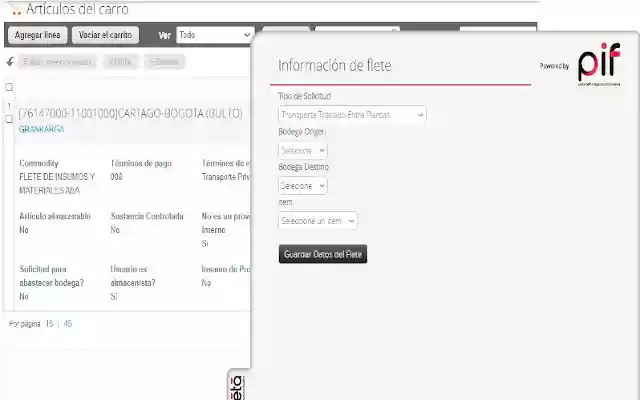Viewport: 640px width, 400px height.
Task: Click the Términos de pago value 008
Action: pyautogui.click(x=116, y=177)
